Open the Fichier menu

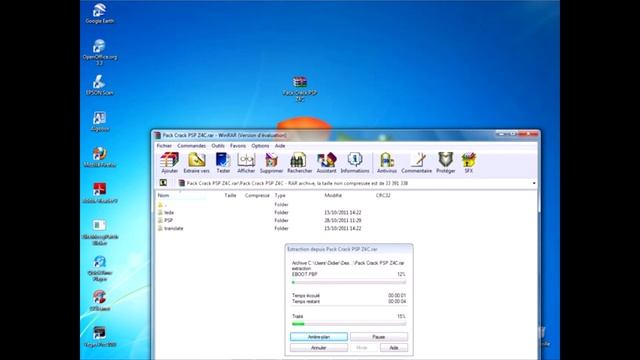click(x=164, y=146)
